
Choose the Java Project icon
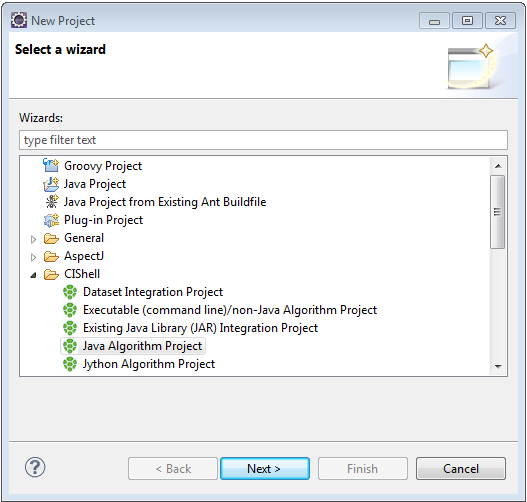pos(51,184)
